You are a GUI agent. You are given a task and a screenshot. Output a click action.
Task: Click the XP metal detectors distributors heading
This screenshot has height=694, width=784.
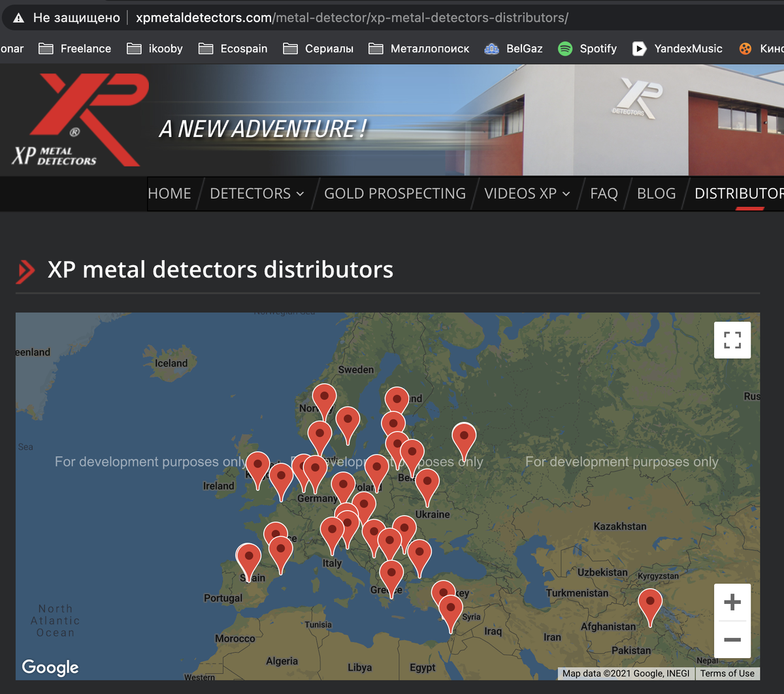pyautogui.click(x=220, y=270)
